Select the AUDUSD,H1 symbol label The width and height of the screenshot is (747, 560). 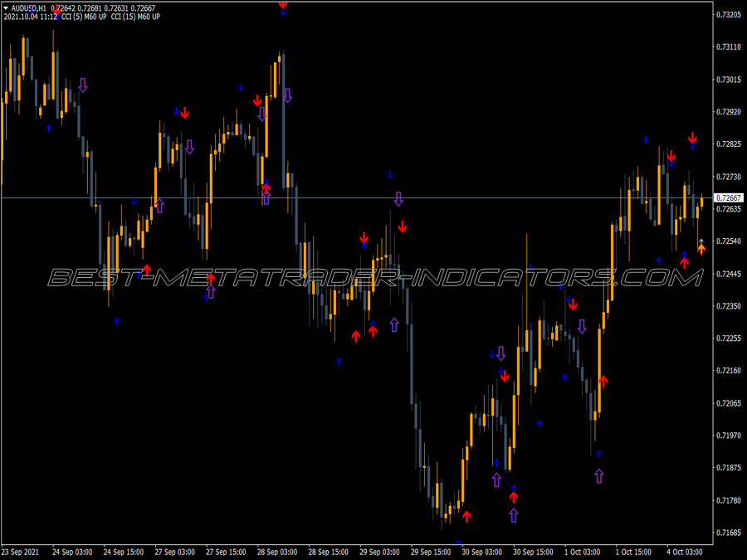pyautogui.click(x=28, y=8)
